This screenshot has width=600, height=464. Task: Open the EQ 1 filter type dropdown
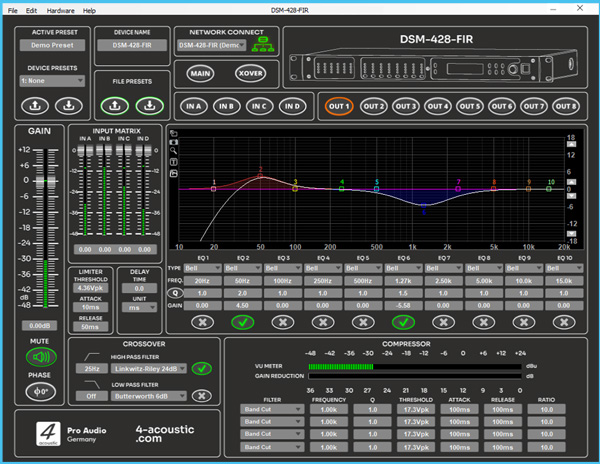click(x=203, y=268)
